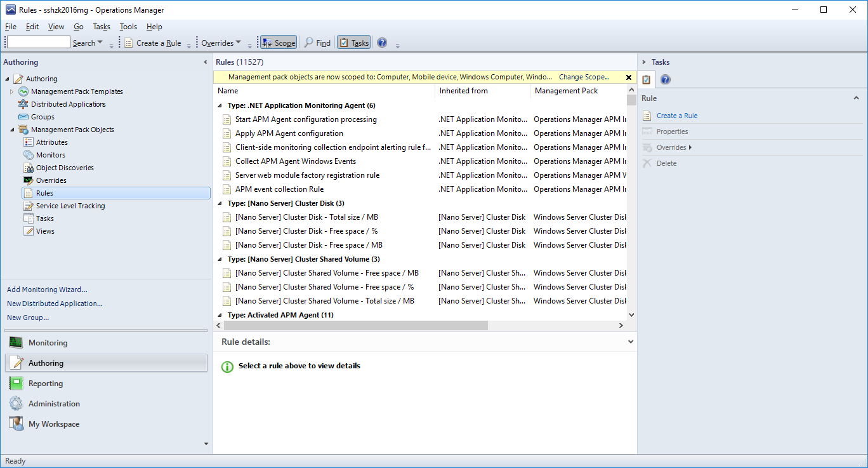This screenshot has height=468, width=868.
Task: Click icon of Apply APM Agent configuration rule
Action: [x=227, y=133]
